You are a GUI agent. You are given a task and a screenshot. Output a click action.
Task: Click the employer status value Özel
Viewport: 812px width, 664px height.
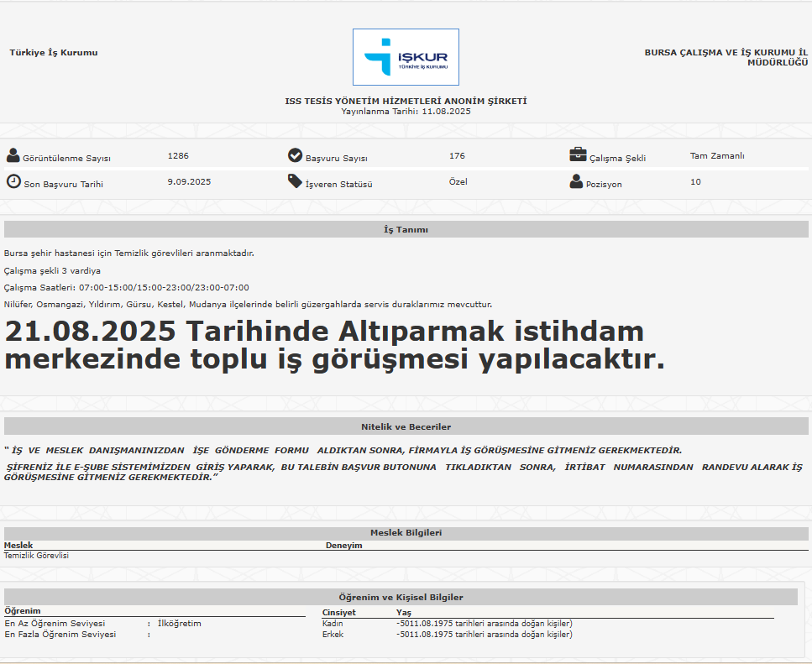(458, 181)
